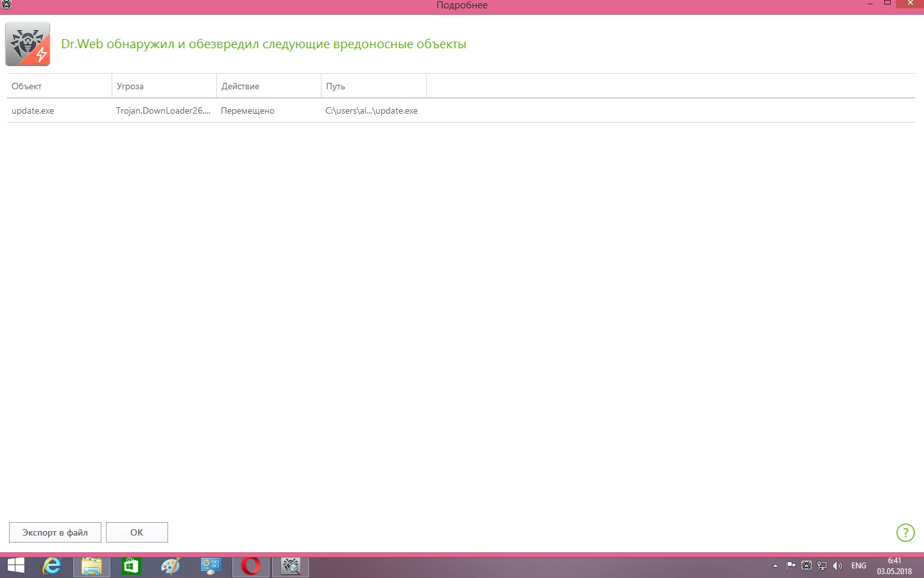Switch to Opera browser in the taskbar
Screen dimensions: 924x578
point(251,566)
